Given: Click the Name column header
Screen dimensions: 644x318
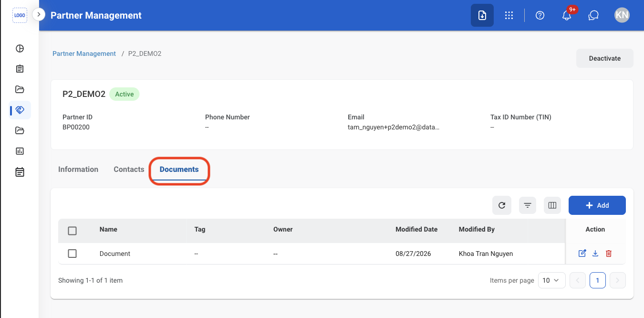Looking at the screenshot, I should (108, 229).
